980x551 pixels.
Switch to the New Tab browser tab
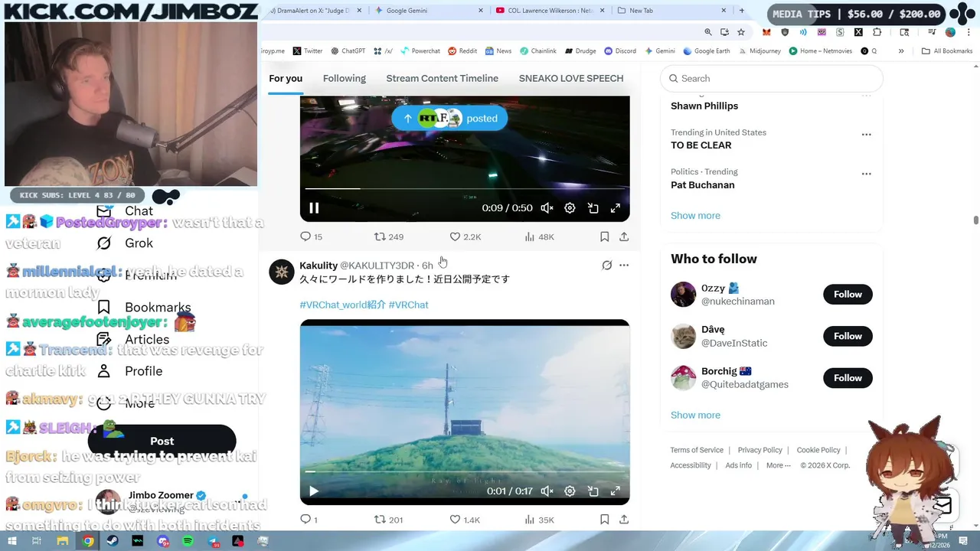671,11
